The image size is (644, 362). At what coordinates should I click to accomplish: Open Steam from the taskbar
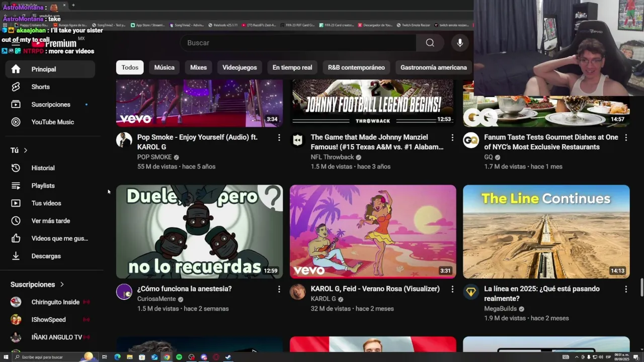[x=228, y=357]
